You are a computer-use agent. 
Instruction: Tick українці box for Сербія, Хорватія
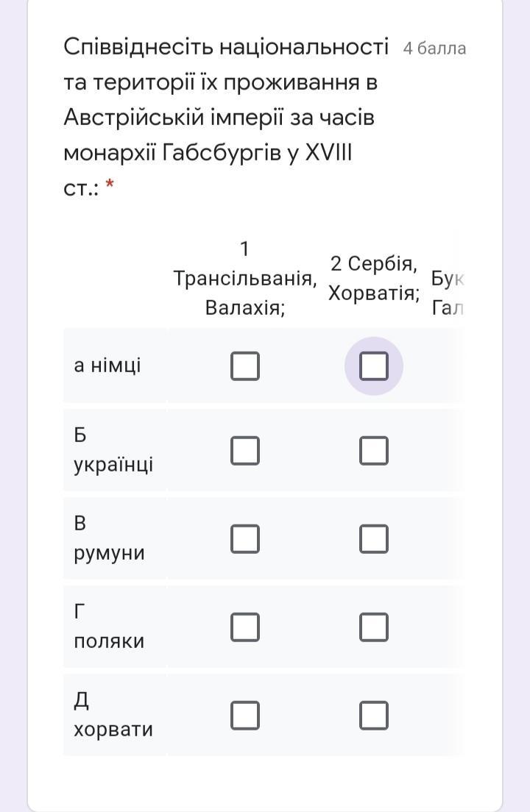pos(374,450)
